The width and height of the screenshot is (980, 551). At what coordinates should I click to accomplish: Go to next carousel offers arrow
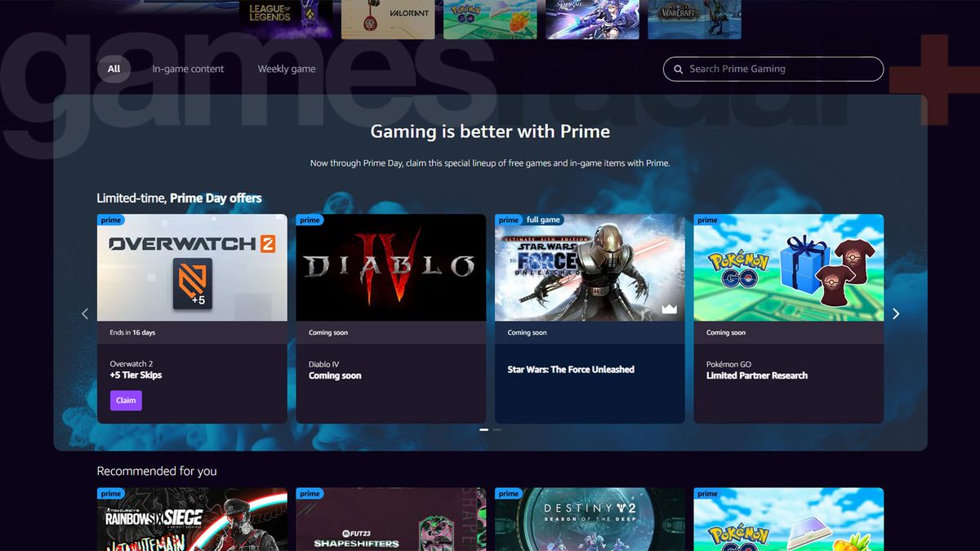click(x=896, y=314)
